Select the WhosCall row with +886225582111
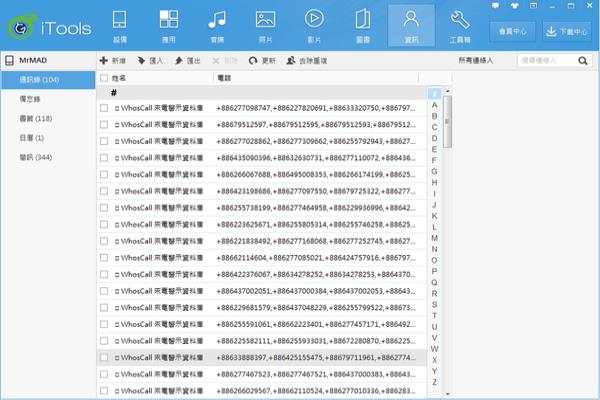The width and height of the screenshot is (600, 400). click(262, 341)
